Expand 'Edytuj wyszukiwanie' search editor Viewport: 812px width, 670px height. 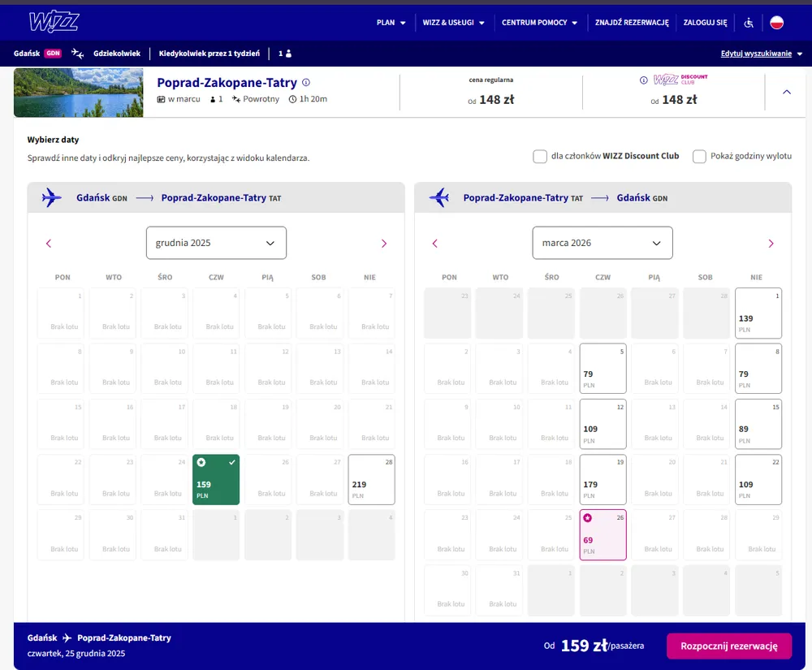point(762,54)
